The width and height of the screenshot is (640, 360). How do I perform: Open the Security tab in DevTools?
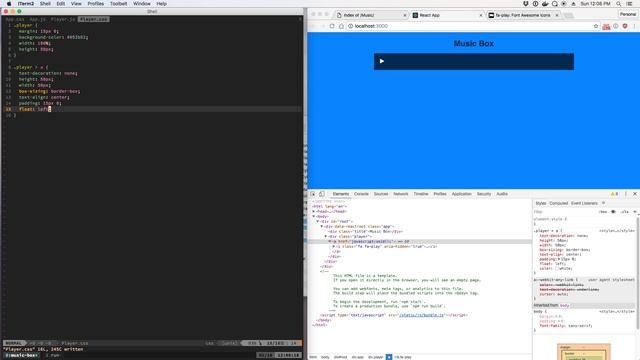[484, 194]
